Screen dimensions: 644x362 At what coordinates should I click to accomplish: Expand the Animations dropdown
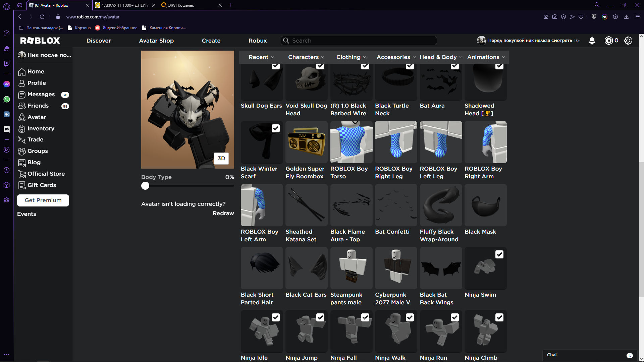(x=486, y=57)
